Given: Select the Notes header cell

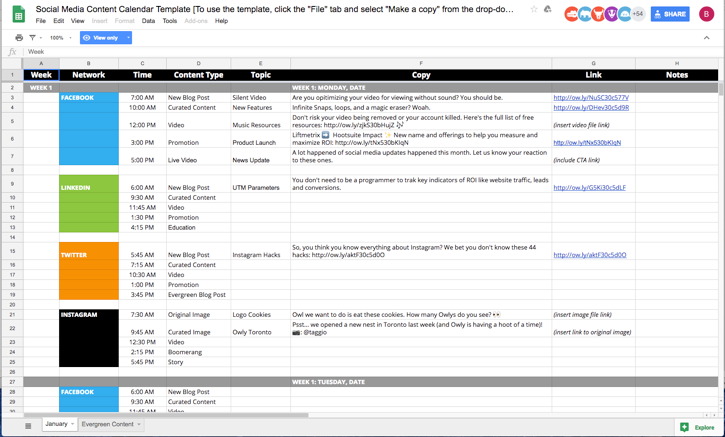Looking at the screenshot, I should (677, 75).
